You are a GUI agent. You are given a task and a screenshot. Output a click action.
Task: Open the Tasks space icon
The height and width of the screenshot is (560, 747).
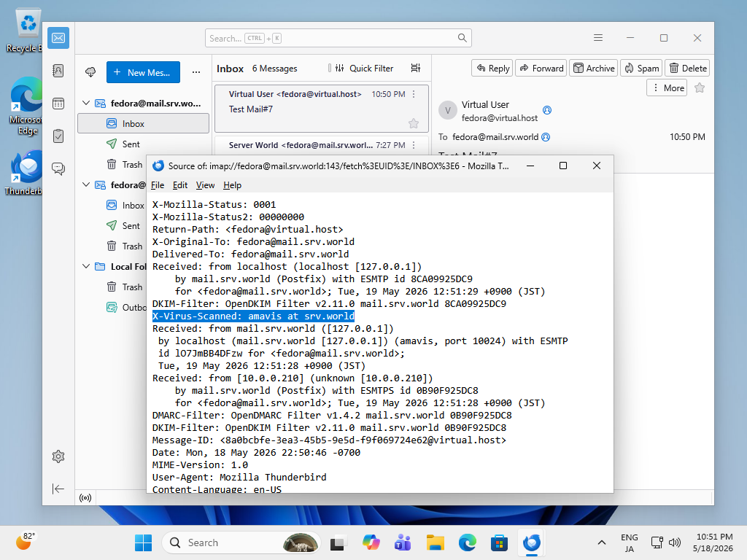(58, 136)
